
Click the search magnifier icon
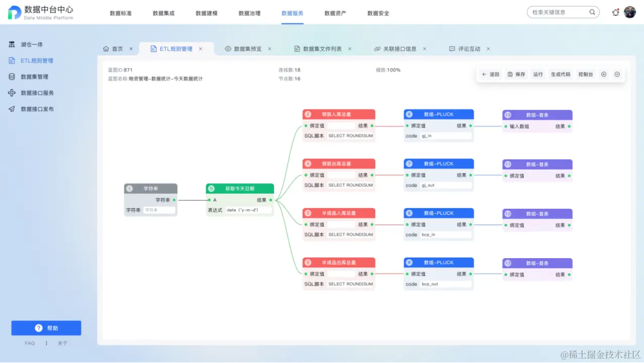[x=592, y=12]
